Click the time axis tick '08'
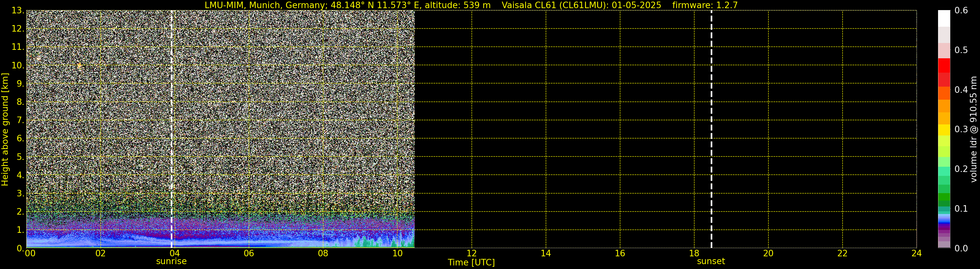Screen dimensions: 980x269 [x=323, y=253]
